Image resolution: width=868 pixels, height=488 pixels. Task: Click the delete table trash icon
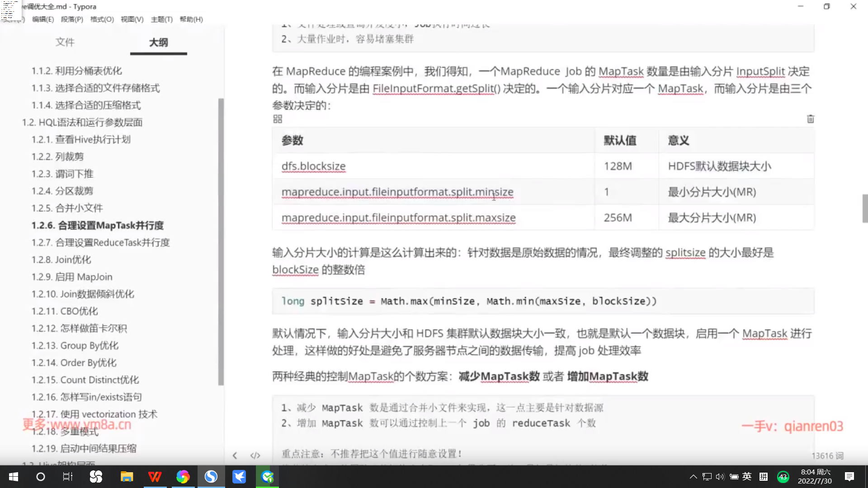810,119
